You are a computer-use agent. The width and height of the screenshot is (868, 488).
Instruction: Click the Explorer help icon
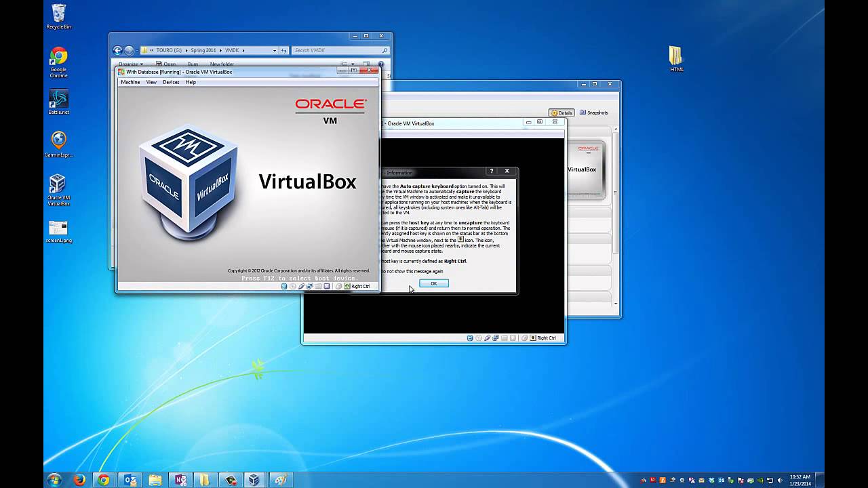(x=381, y=64)
